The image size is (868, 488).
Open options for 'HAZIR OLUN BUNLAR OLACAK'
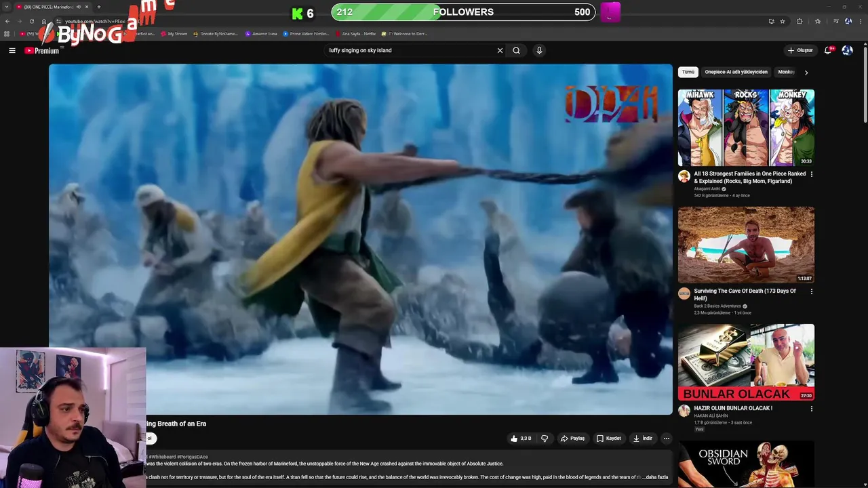click(812, 409)
